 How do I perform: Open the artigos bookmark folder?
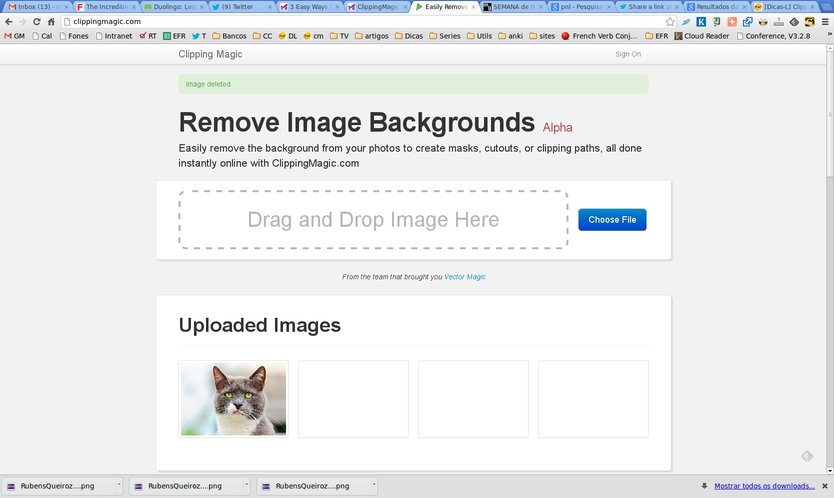pyautogui.click(x=372, y=36)
